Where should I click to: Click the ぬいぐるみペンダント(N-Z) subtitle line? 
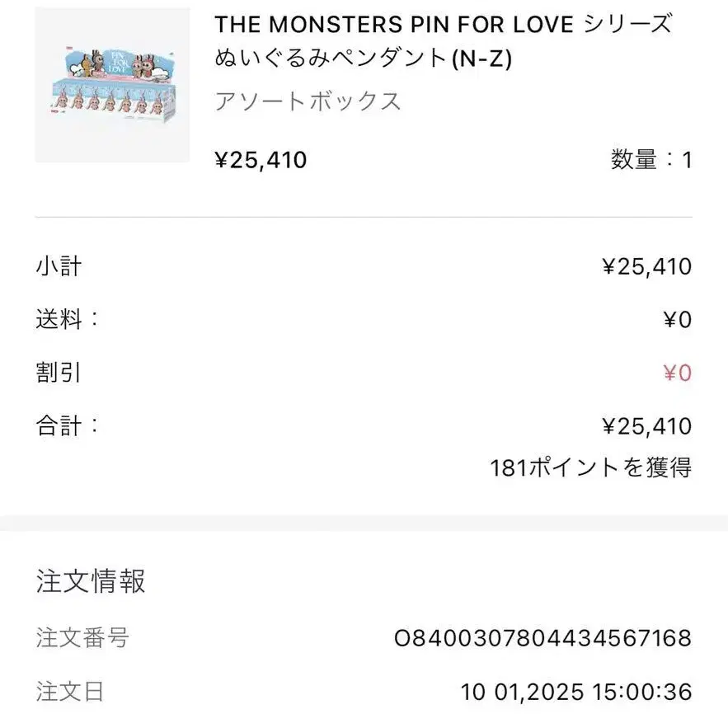[363, 59]
